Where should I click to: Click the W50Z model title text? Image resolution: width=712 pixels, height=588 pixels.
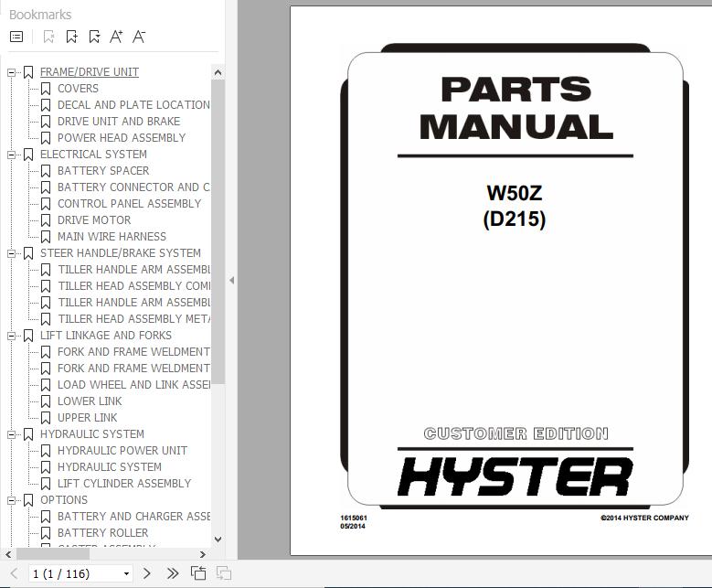coord(515,193)
